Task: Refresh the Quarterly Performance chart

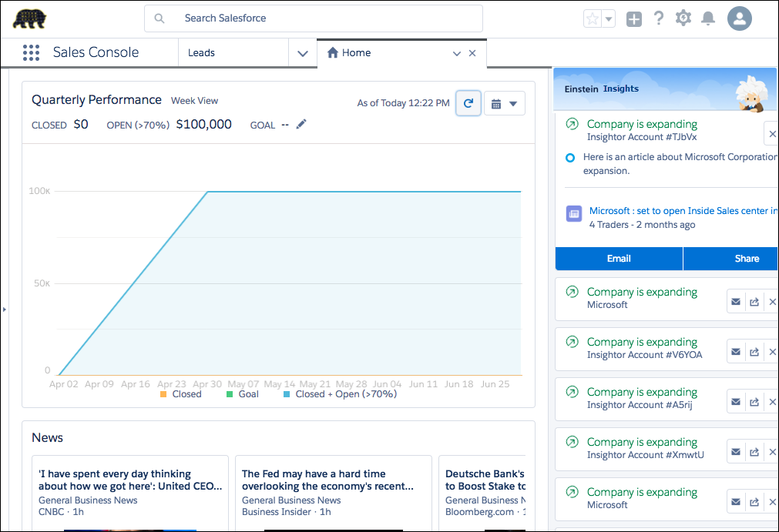Action: (x=468, y=103)
